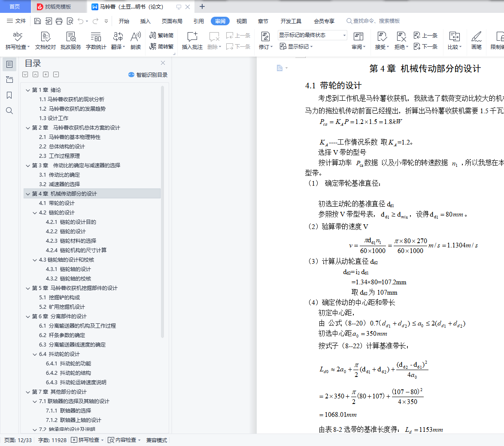The image size is (504, 446).
Task: Convert text with 简转繁
Action: [161, 47]
